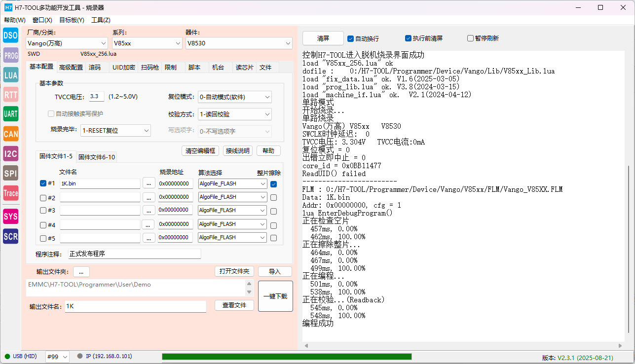
Task: Expand the 厂商/分类 Vango dropdown
Action: (x=67, y=43)
